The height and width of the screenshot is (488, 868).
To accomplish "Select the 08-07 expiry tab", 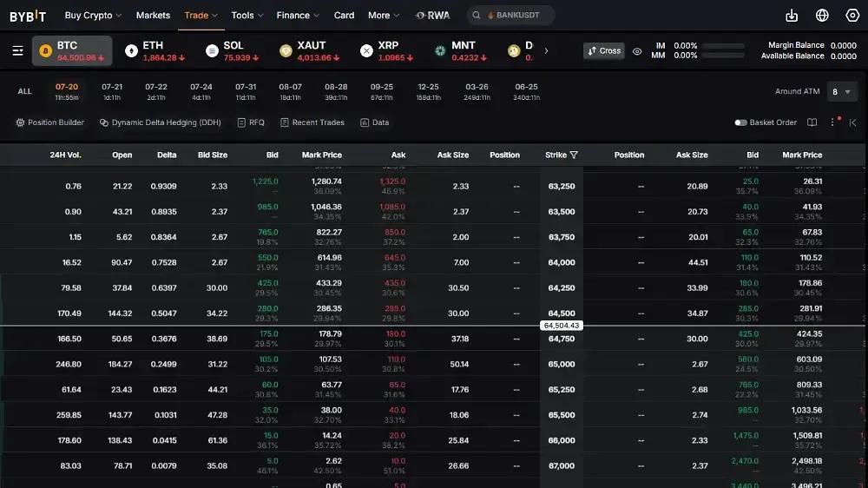I will [290, 92].
